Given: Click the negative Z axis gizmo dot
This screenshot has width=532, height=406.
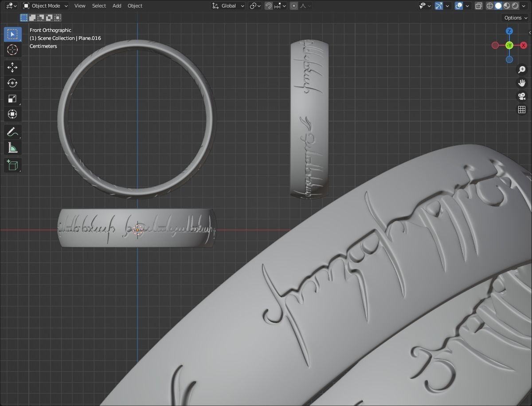Looking at the screenshot, I should [x=509, y=59].
